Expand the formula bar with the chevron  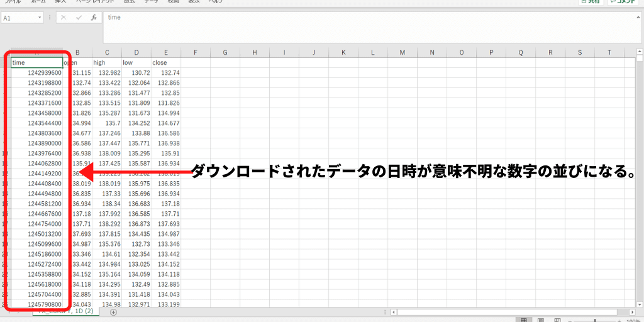tap(637, 18)
